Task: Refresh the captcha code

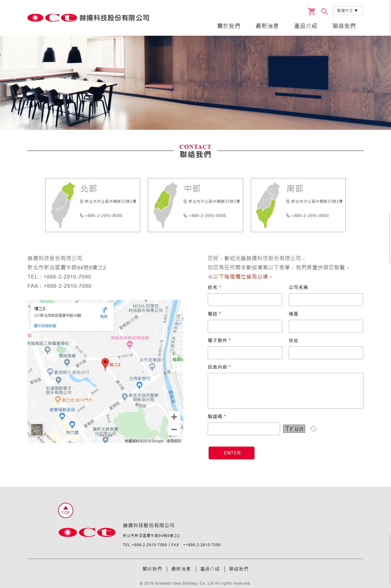Action: click(313, 429)
